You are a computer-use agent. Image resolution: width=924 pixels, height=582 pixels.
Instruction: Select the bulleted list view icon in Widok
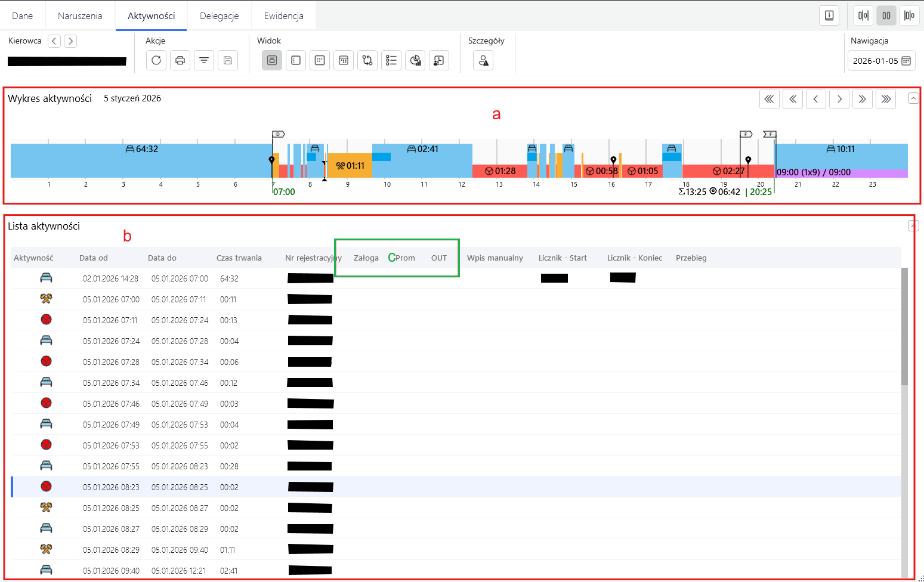[391, 60]
